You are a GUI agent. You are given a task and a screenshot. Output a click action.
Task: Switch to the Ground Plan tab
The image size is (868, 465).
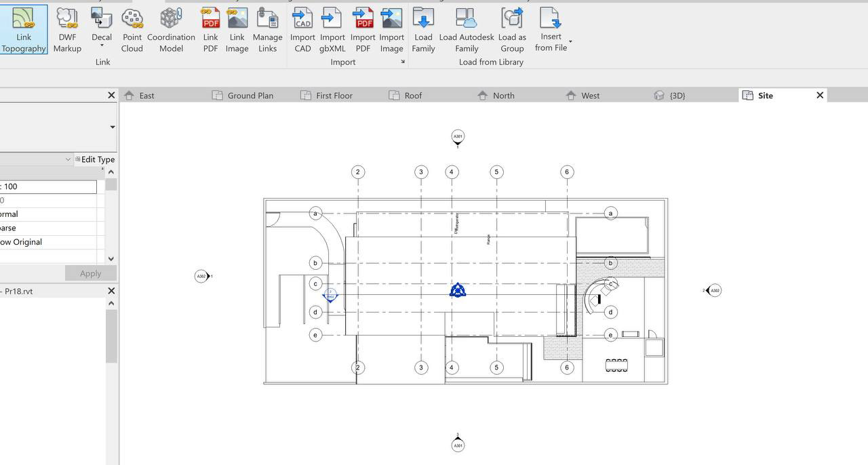click(250, 96)
